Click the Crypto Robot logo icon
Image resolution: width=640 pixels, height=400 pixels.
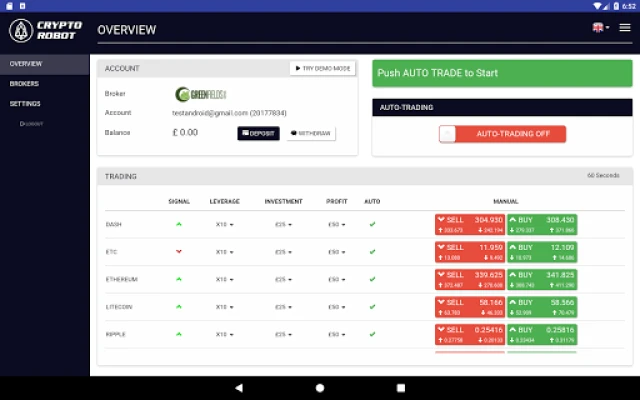[21, 30]
